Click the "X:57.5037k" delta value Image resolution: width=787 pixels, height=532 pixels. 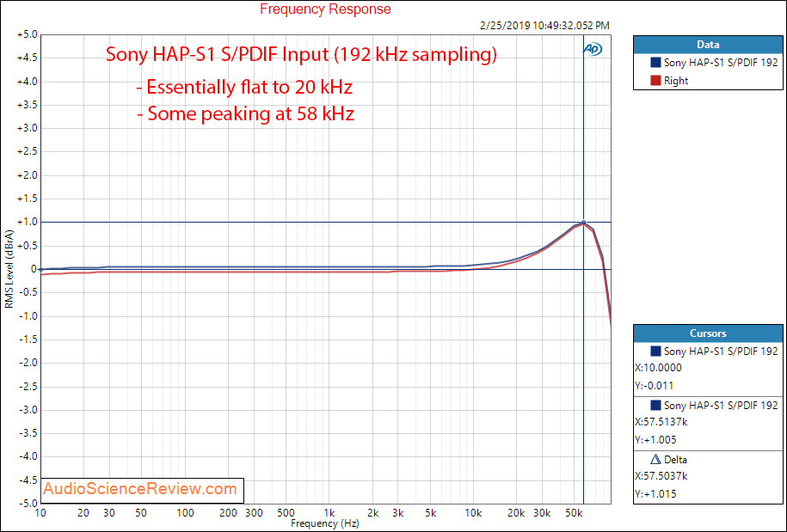pos(661,476)
